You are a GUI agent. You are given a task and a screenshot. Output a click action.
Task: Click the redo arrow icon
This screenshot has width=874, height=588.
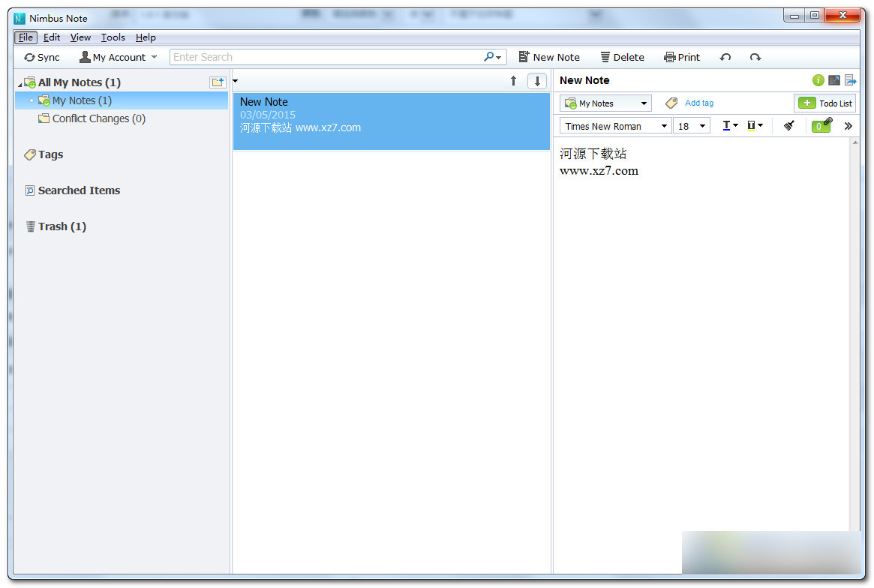(755, 57)
